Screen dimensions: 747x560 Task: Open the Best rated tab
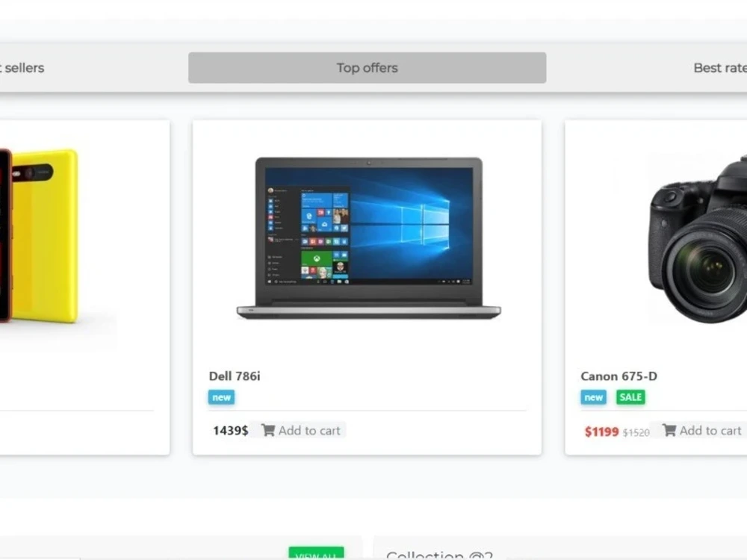pos(720,68)
